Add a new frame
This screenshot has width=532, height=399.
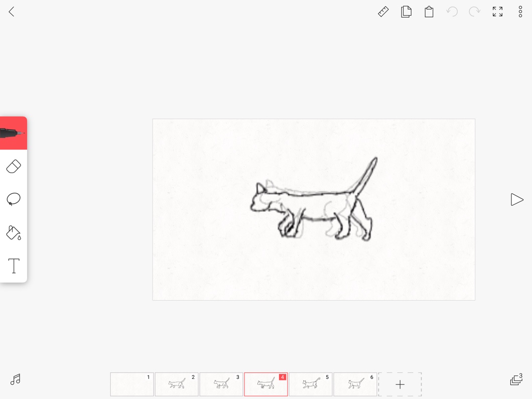[400, 384]
